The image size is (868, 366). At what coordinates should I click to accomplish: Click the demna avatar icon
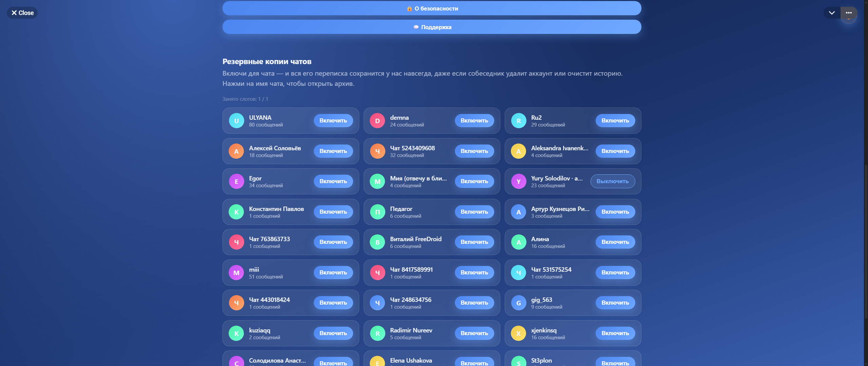[377, 121]
